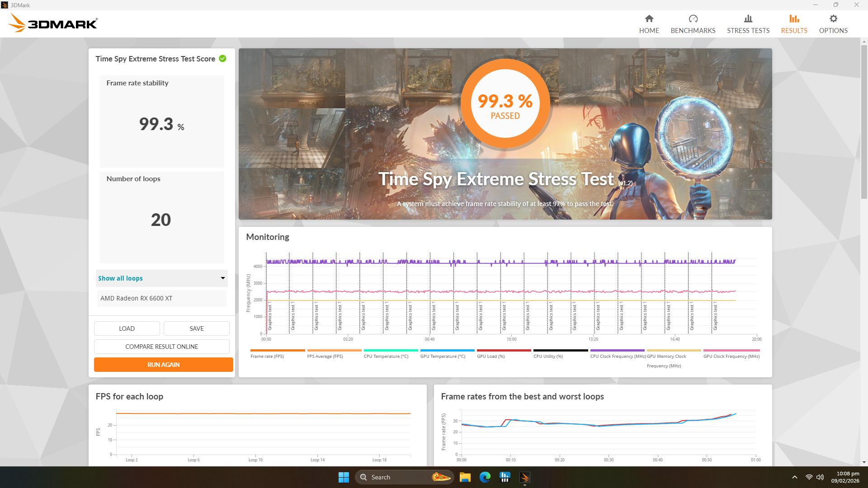
Task: Open Stress Tests chart icon
Action: [748, 19]
